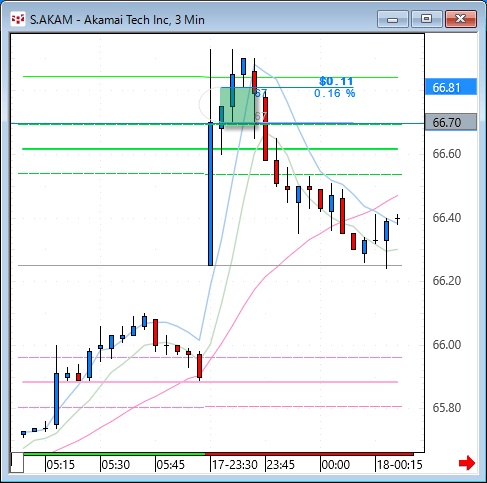The width and height of the screenshot is (487, 483).
Task: Click the 18-00:15 time axis marker
Action: click(x=400, y=465)
